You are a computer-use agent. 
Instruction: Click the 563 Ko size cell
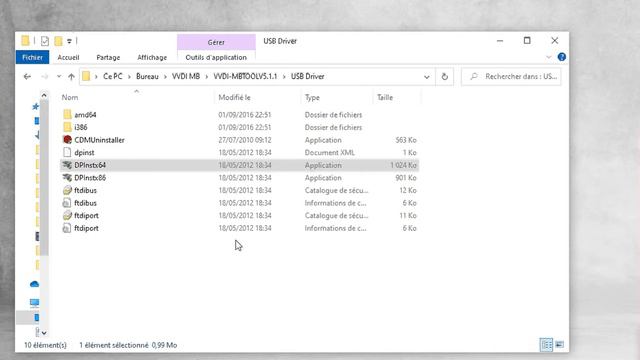[406, 140]
